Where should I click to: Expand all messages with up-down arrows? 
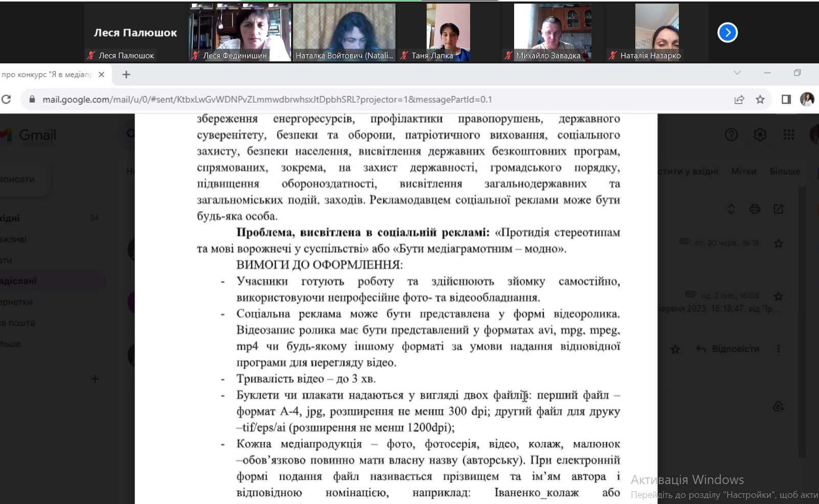click(731, 209)
